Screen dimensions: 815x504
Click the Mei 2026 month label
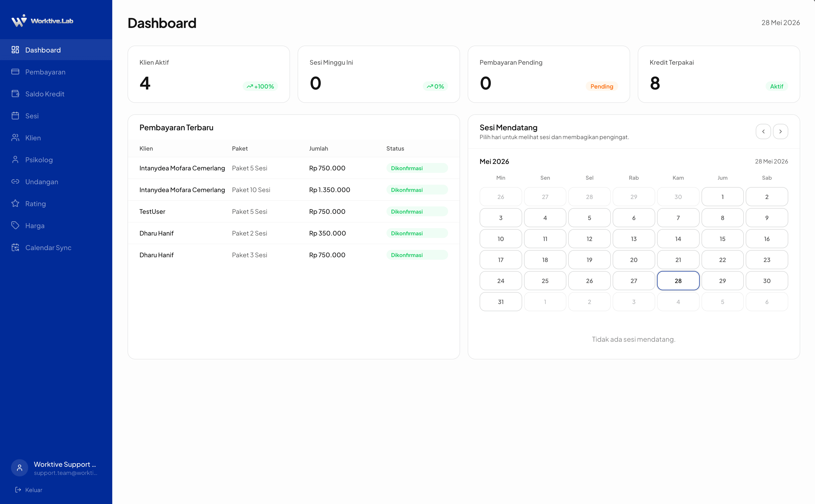click(x=494, y=161)
